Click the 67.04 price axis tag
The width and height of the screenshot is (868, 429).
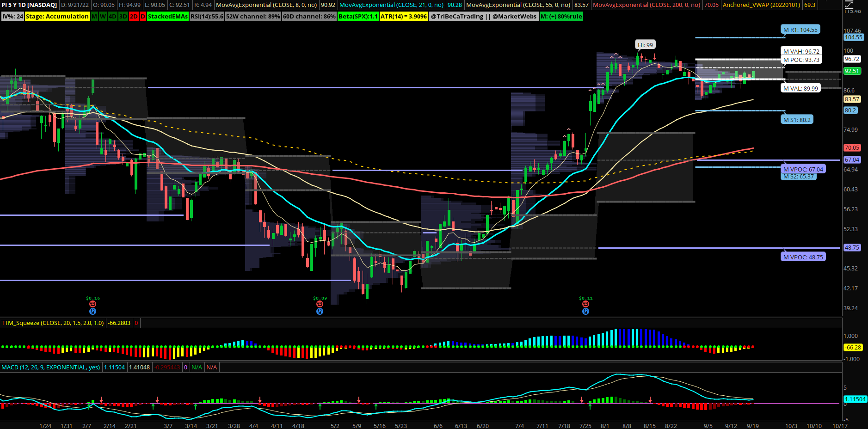click(x=852, y=160)
